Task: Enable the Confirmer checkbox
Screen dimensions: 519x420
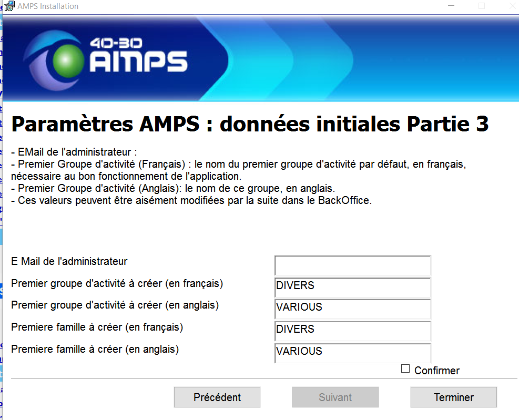Action: [405, 369]
